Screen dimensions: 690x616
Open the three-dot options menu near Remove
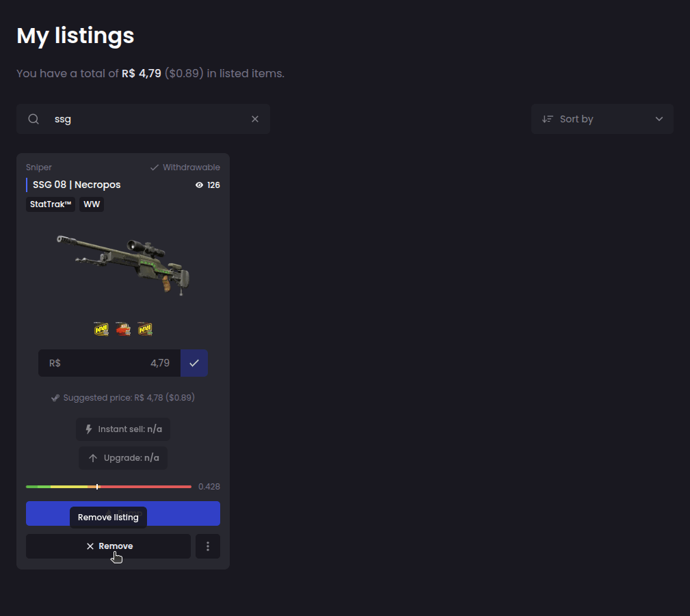pyautogui.click(x=207, y=546)
